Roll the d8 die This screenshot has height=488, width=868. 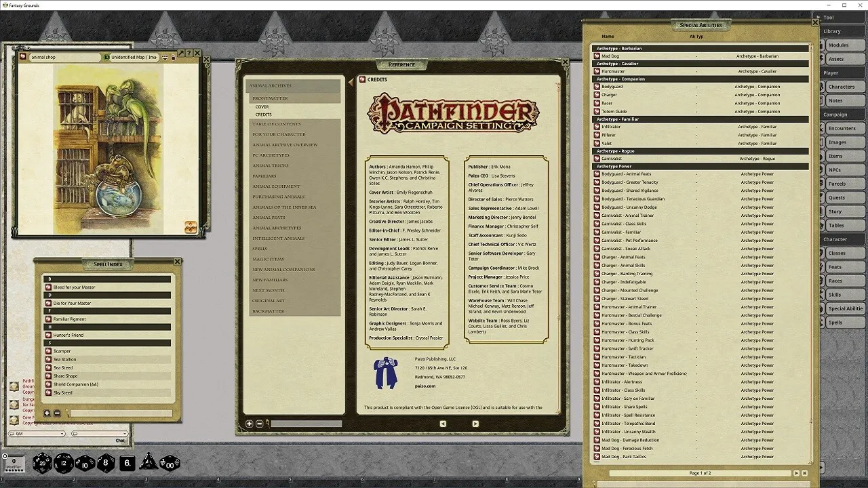pos(106,463)
